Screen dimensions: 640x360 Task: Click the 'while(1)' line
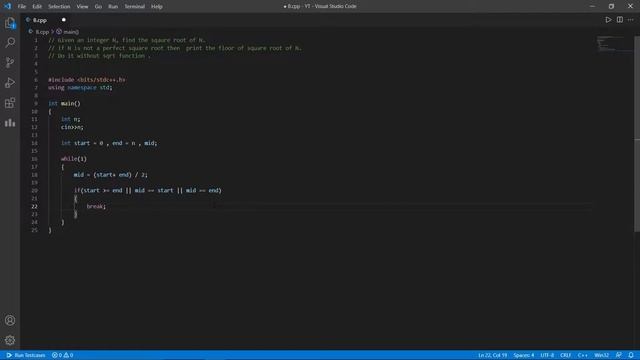74,159
